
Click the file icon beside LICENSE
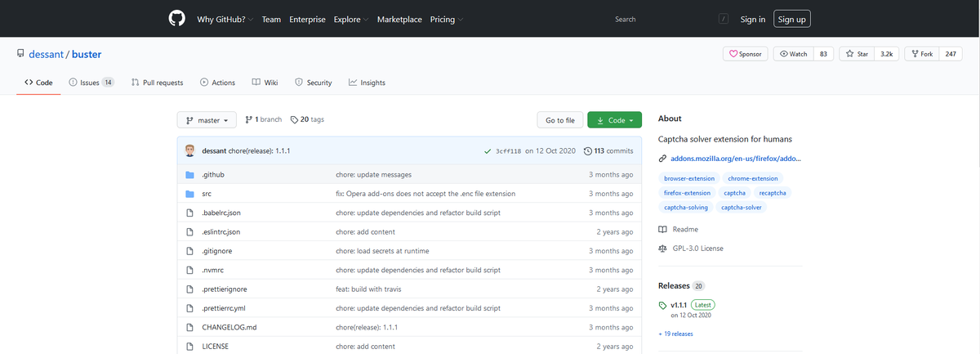coord(189,347)
